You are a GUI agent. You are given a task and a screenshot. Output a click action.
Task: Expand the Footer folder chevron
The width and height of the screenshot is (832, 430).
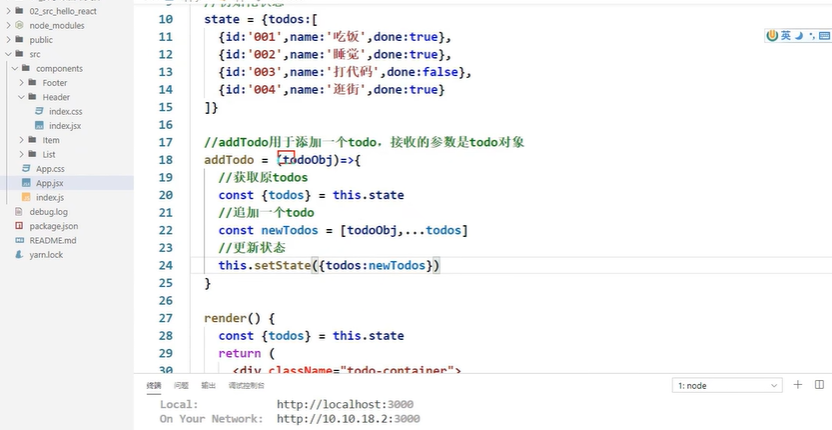[21, 83]
